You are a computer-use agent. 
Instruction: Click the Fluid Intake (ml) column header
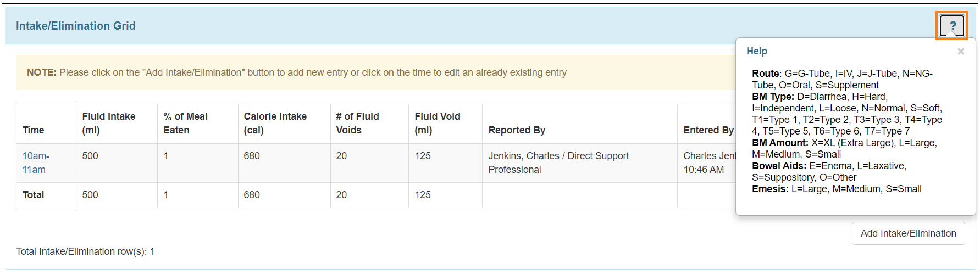109,123
